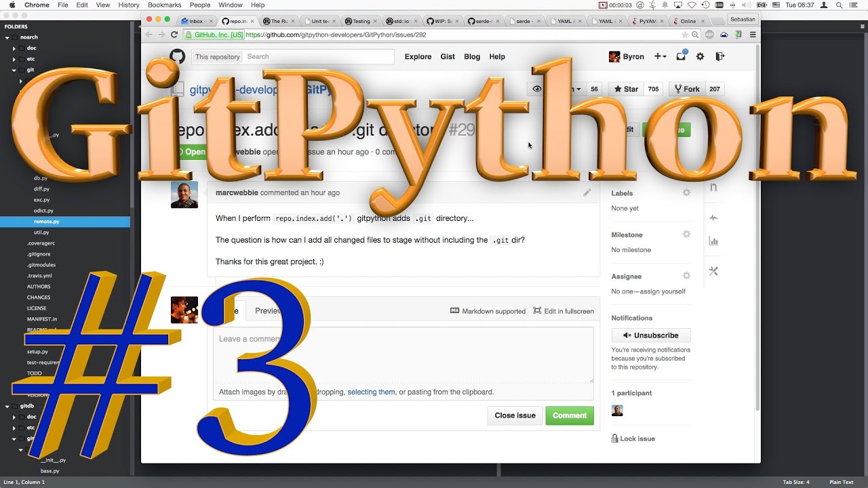Viewport: 868px width, 488px height.
Task: Open the Chrome hamburger menu
Action: (x=753, y=35)
